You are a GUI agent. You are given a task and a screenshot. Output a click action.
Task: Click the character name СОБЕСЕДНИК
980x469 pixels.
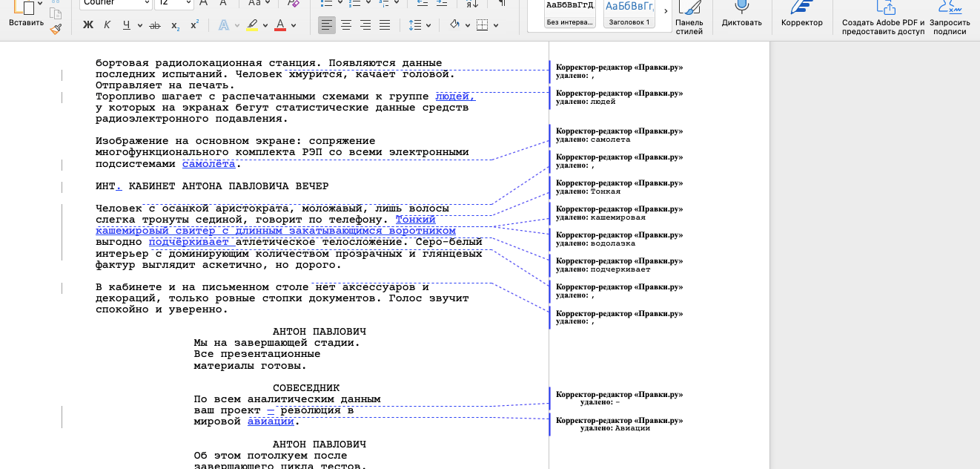tap(306, 388)
